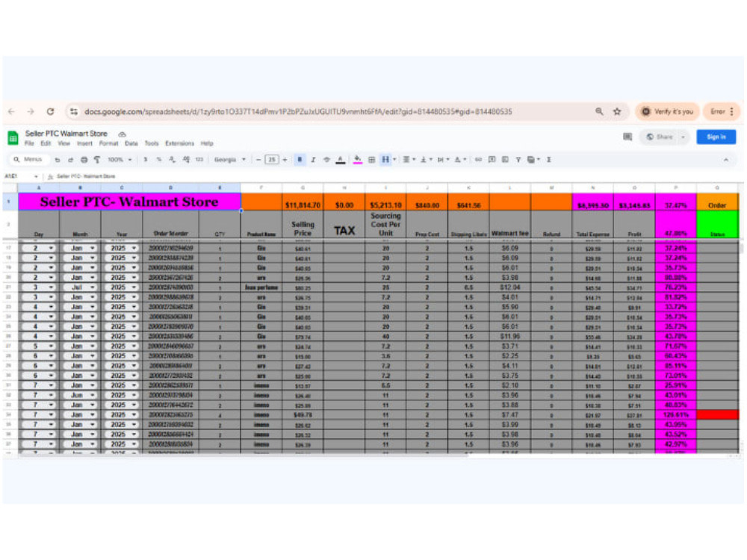Open the filter views menu
747x560 pixels.
pyautogui.click(x=533, y=160)
